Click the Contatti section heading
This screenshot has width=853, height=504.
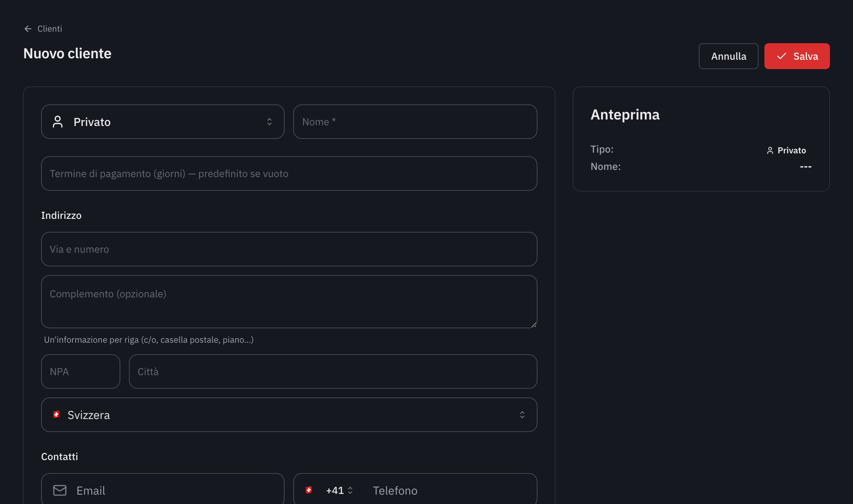coord(59,456)
